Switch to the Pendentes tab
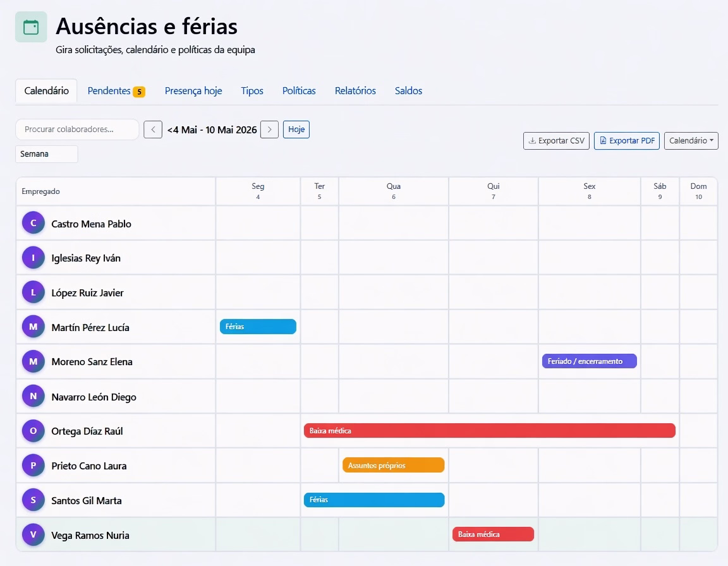The width and height of the screenshot is (728, 566). coord(116,90)
